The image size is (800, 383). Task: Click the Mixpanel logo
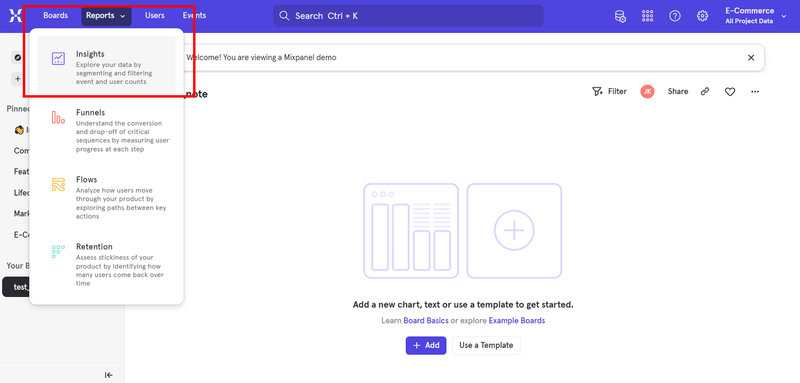pyautogui.click(x=15, y=15)
